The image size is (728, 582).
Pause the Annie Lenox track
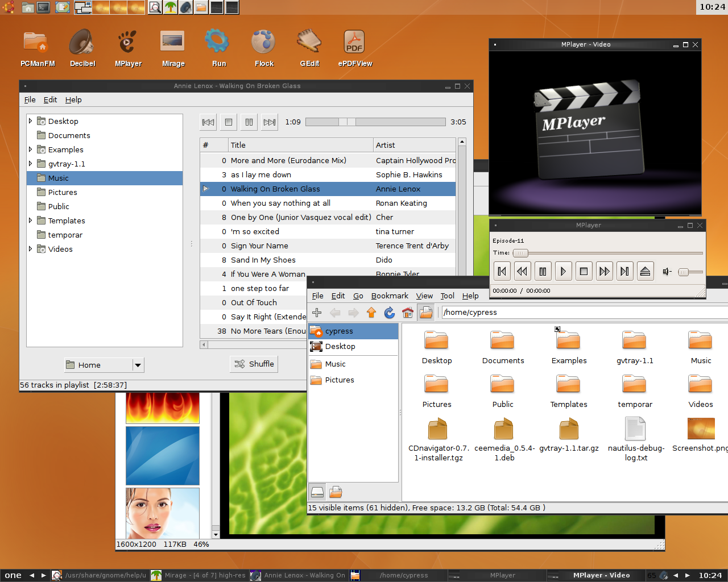pyautogui.click(x=249, y=122)
